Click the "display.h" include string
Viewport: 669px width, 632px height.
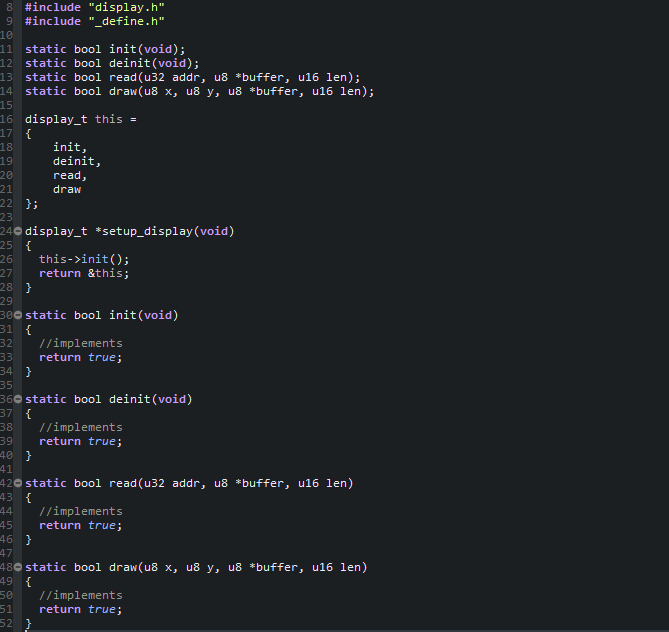(x=126, y=7)
